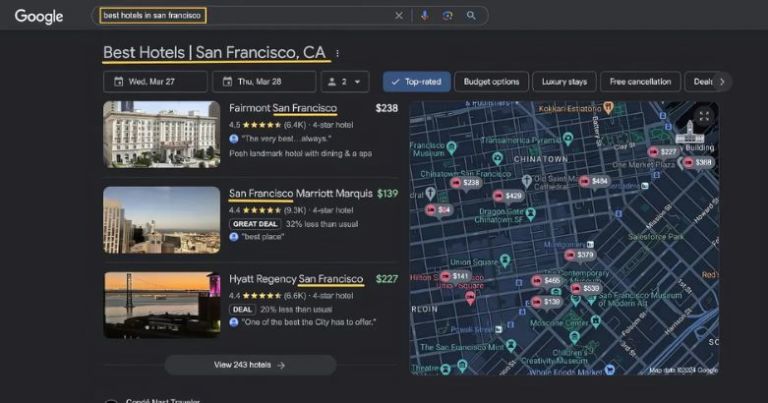The width and height of the screenshot is (768, 403).
Task: Click the View 243 hotels button
Action: tap(250, 365)
